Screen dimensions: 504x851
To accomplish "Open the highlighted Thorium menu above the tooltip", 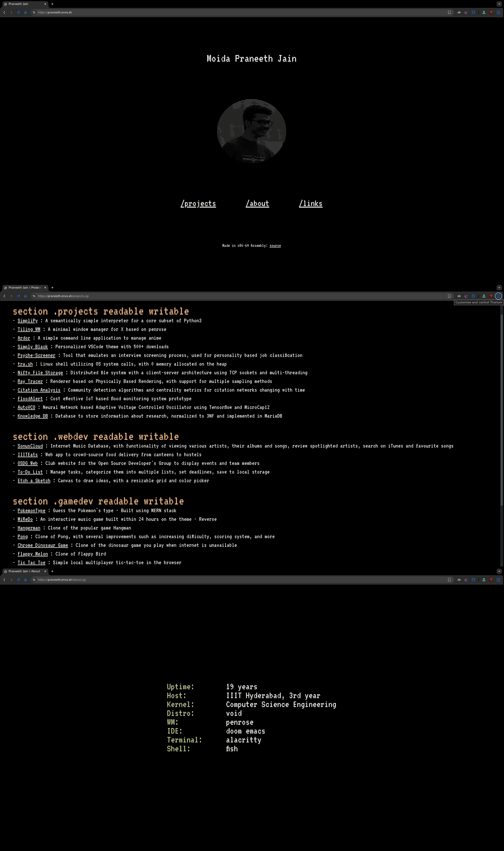I will tap(498, 296).
